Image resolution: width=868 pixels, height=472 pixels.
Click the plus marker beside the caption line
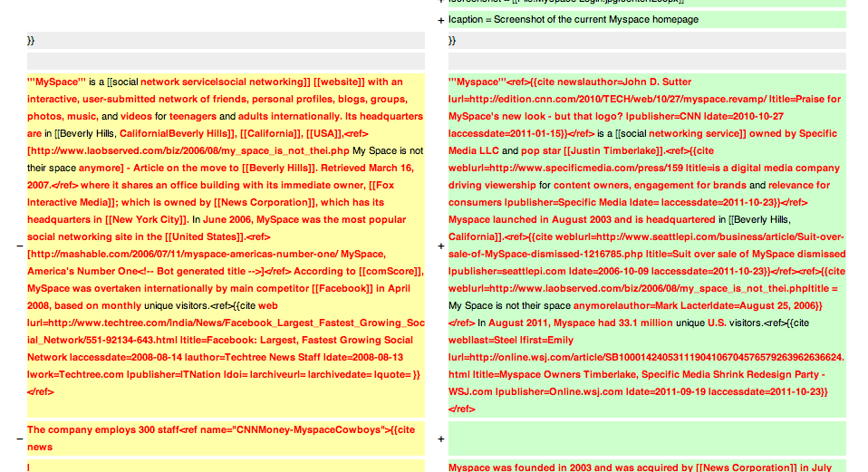click(440, 20)
